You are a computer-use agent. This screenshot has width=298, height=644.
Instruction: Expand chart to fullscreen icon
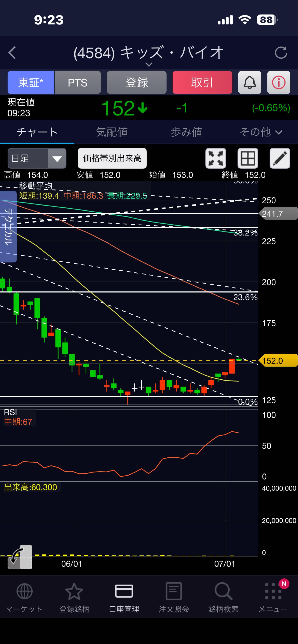click(216, 158)
